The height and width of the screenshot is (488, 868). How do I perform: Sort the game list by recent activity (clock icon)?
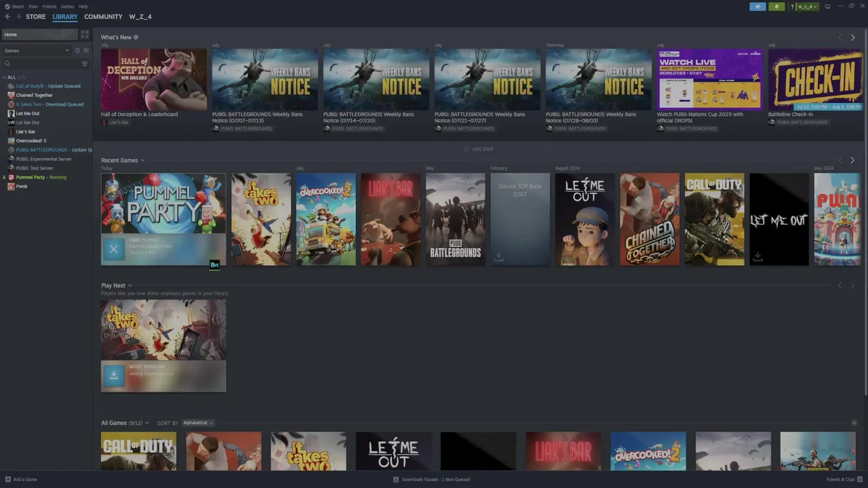tap(77, 51)
